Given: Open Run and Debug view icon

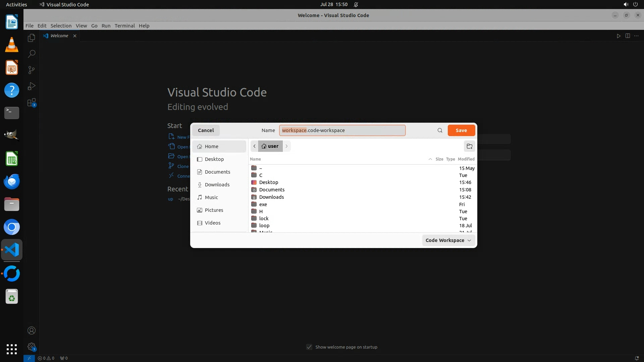Looking at the screenshot, I should pyautogui.click(x=32, y=86).
